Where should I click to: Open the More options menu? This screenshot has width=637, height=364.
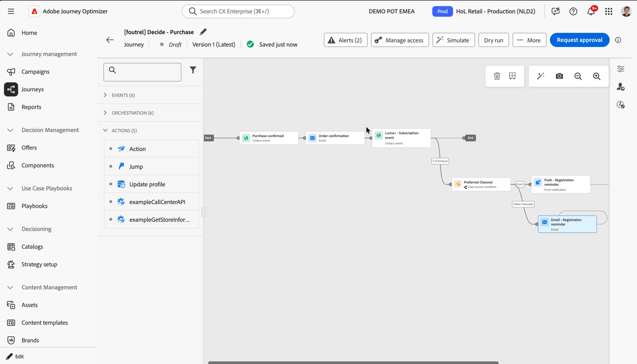[x=529, y=40]
